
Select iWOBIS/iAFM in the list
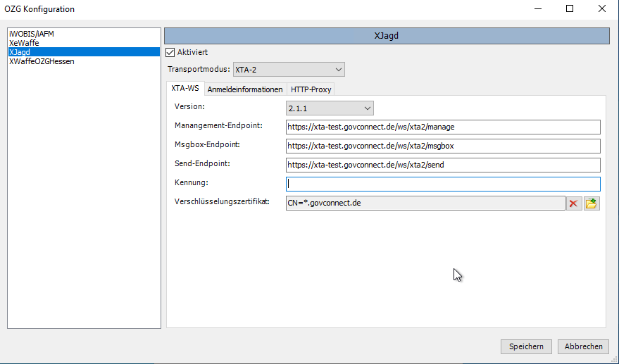[32, 34]
